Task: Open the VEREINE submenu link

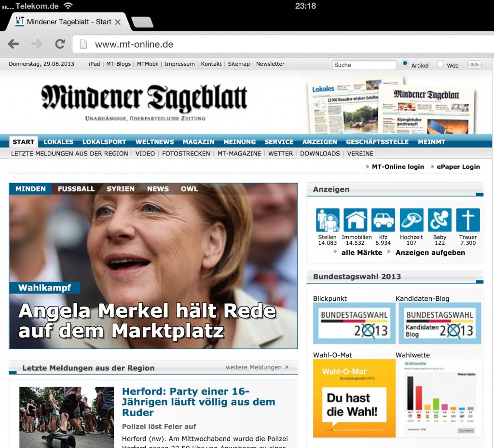Action: tap(360, 154)
